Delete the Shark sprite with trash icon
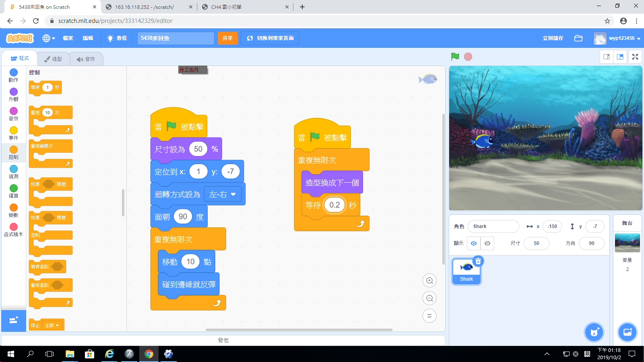644x362 pixels. point(478,261)
